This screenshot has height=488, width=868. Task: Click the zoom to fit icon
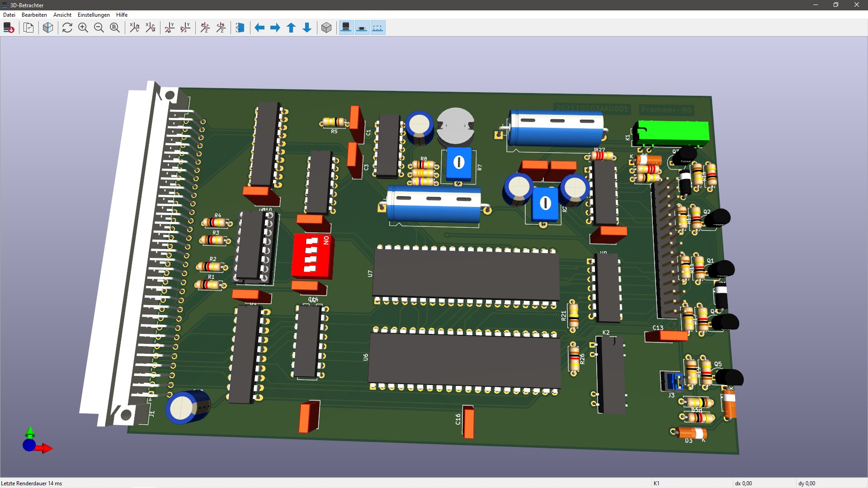click(115, 28)
